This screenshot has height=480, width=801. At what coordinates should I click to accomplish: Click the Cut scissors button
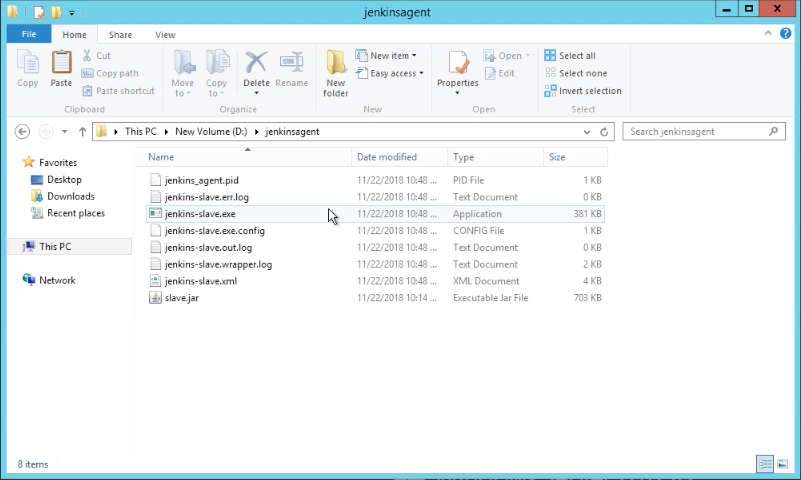(97, 55)
